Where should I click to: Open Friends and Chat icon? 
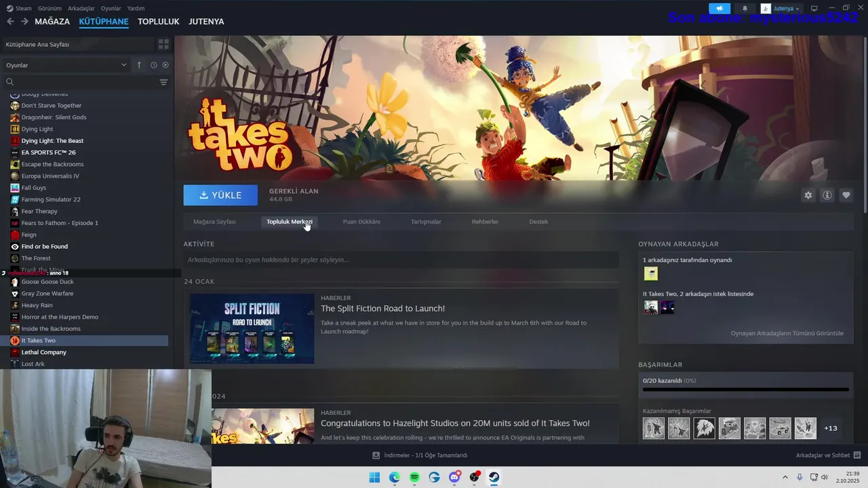click(857, 455)
